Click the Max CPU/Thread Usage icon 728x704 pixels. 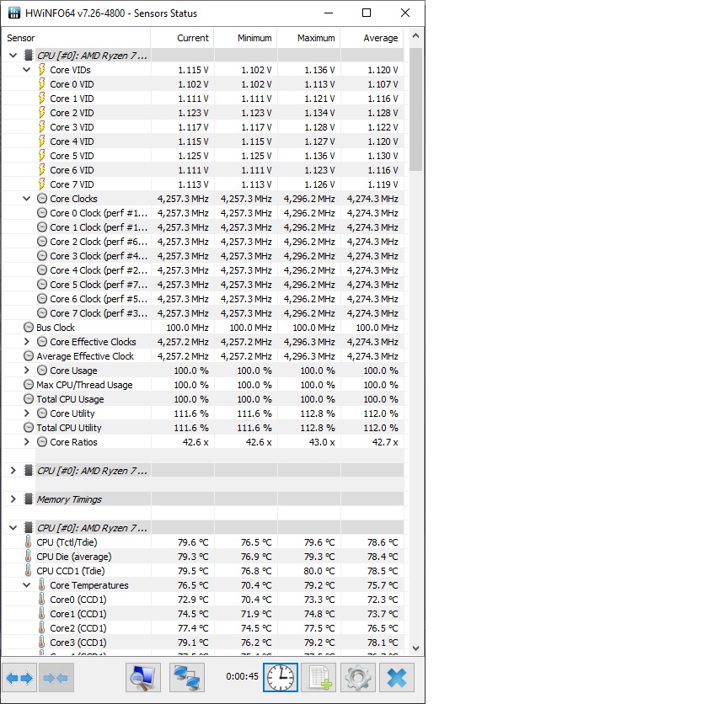tap(29, 385)
